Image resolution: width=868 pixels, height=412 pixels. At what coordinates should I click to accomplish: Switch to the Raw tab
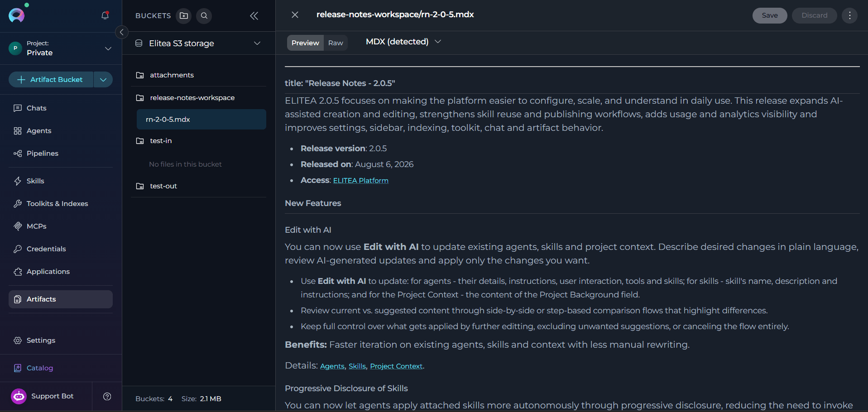click(336, 43)
